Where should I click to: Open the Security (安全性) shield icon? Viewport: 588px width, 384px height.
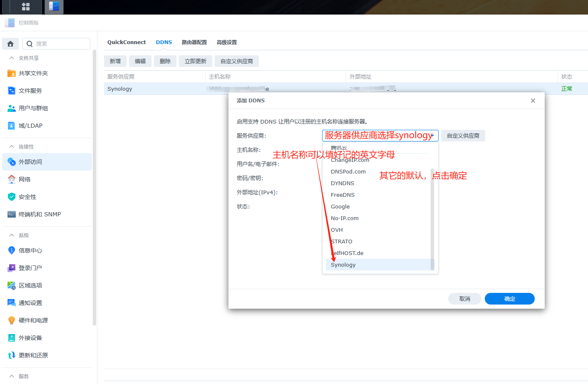click(x=12, y=197)
